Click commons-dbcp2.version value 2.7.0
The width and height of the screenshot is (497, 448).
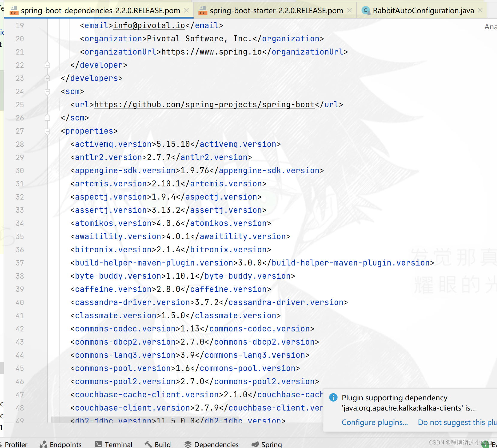tap(192, 342)
